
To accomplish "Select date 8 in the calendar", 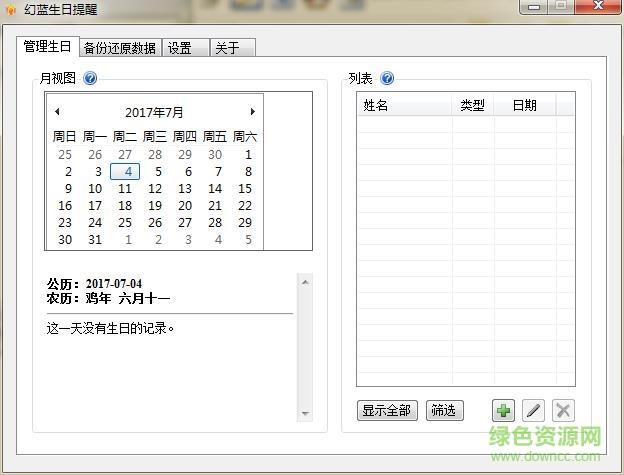I will 248,171.
